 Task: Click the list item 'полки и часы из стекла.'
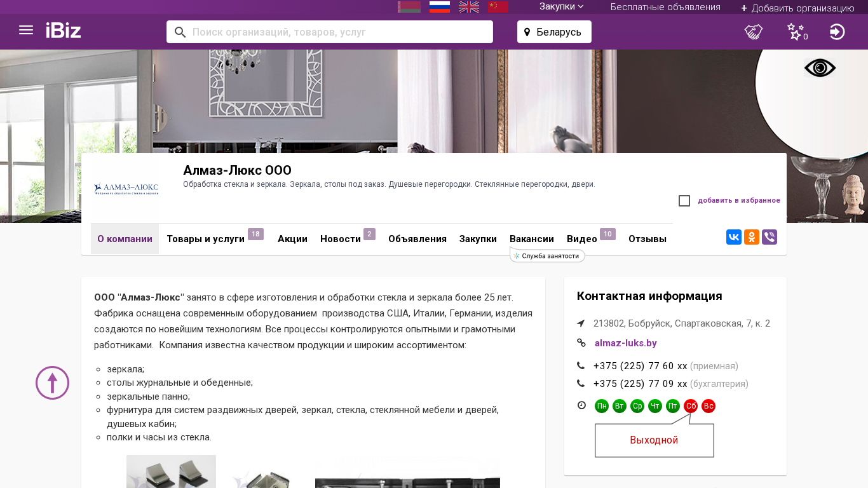pyautogui.click(x=159, y=437)
